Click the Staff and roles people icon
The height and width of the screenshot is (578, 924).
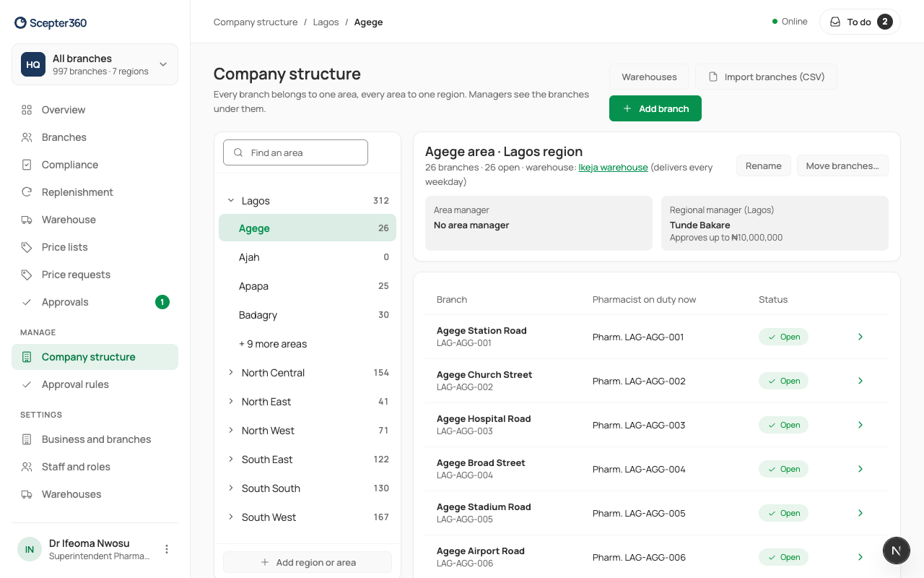click(27, 467)
